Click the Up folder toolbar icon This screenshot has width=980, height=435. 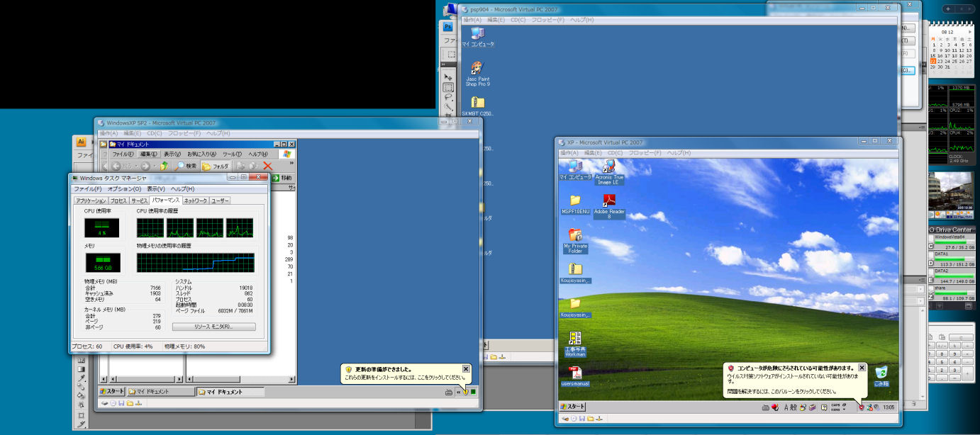point(165,166)
